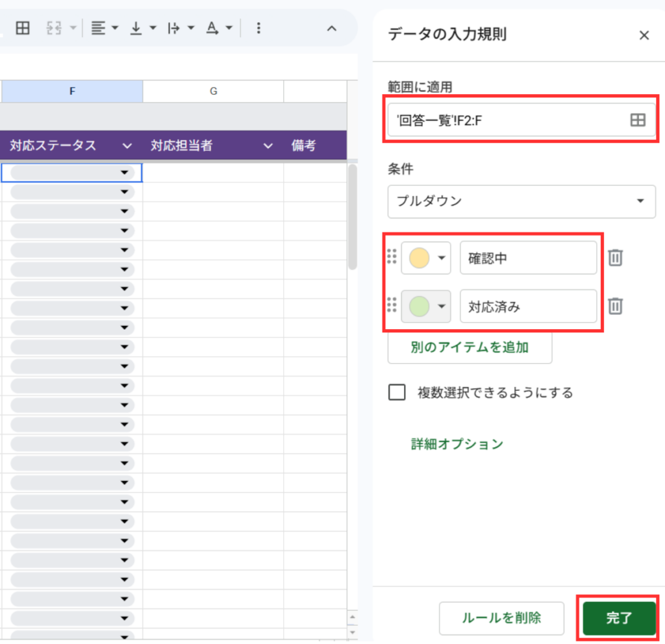Image resolution: width=665 pixels, height=644 pixels.
Task: Open the three-dot more options menu
Action: pos(258,29)
